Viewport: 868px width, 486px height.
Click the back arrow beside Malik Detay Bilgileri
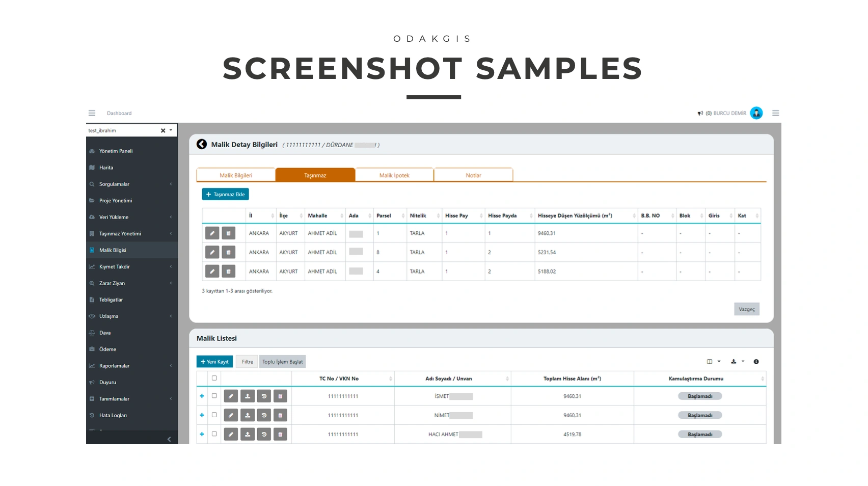[x=202, y=145]
